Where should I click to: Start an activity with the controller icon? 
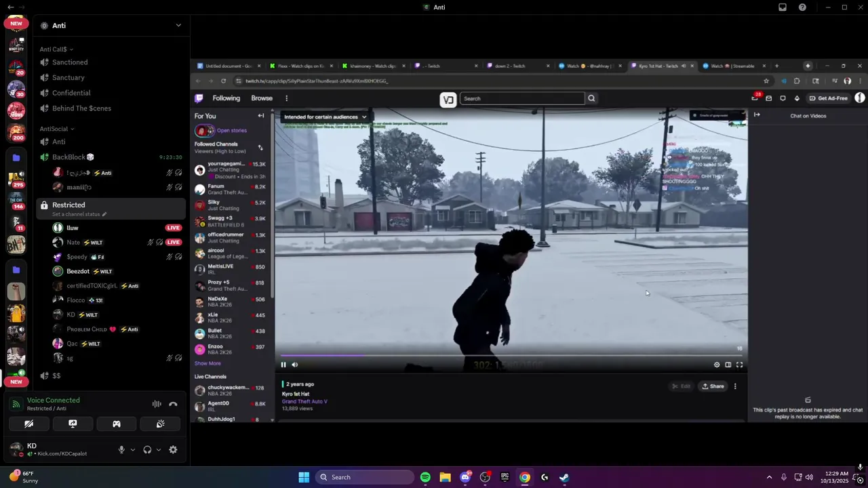(117, 424)
